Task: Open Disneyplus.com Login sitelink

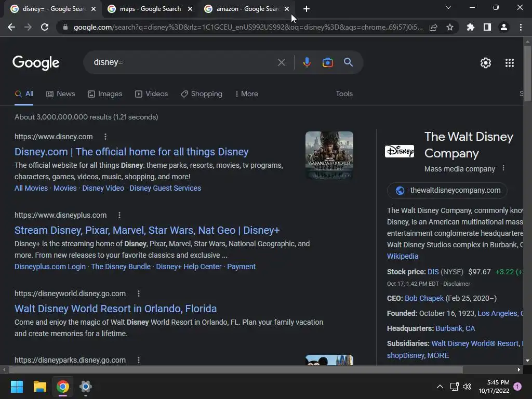Action: click(x=50, y=267)
